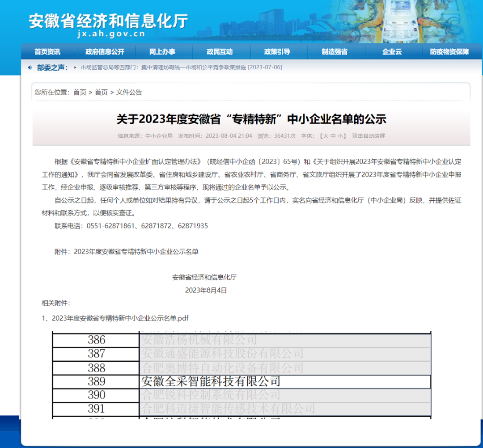
Task: Click the row 安徽通盛能源科技股份有限公司
Action: 285,354
